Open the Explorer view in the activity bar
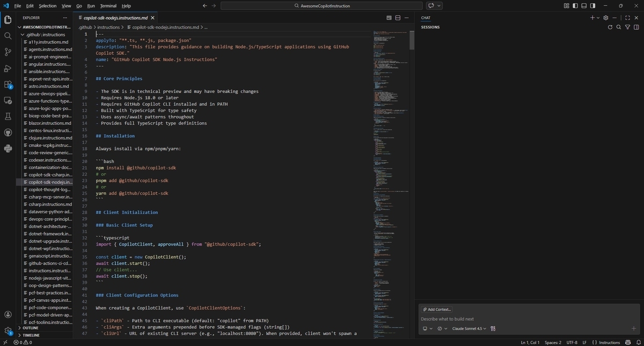 tap(8, 20)
